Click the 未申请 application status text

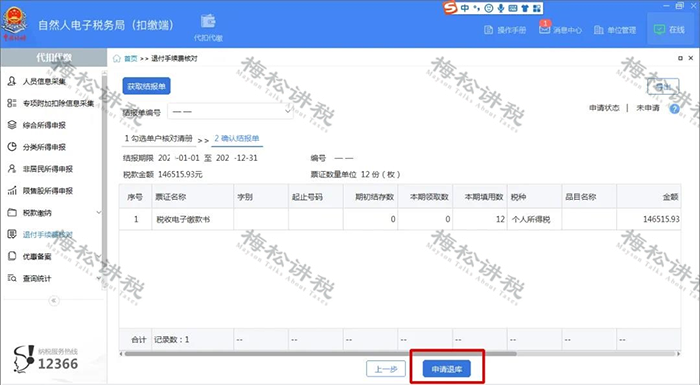click(x=648, y=108)
